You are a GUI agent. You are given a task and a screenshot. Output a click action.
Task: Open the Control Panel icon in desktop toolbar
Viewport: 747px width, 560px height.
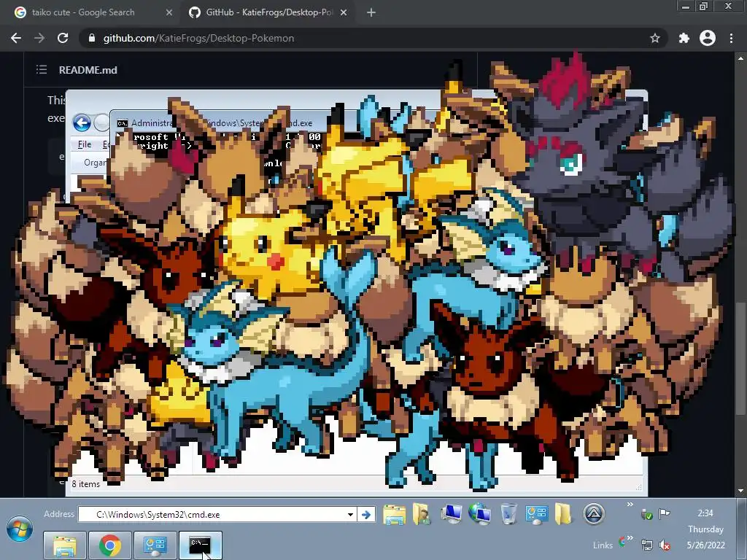pyautogui.click(x=536, y=514)
